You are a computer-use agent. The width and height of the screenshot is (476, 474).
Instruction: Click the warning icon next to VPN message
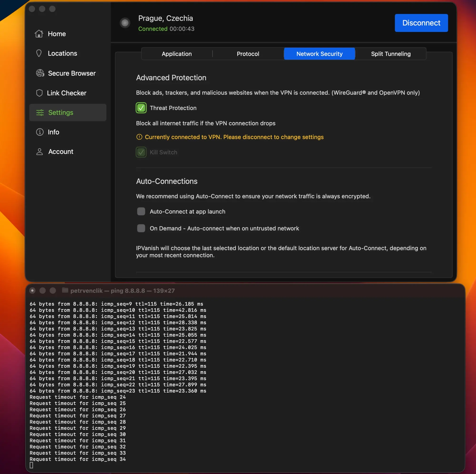(x=139, y=137)
